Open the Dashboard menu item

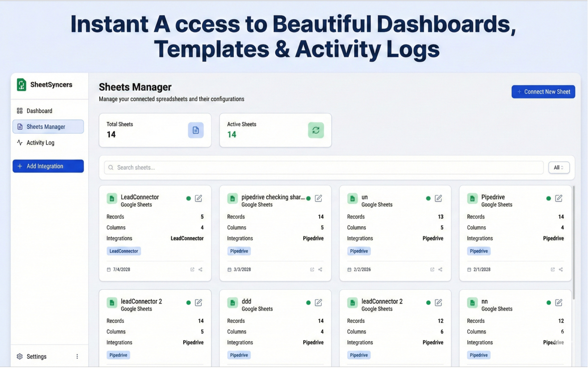point(39,111)
